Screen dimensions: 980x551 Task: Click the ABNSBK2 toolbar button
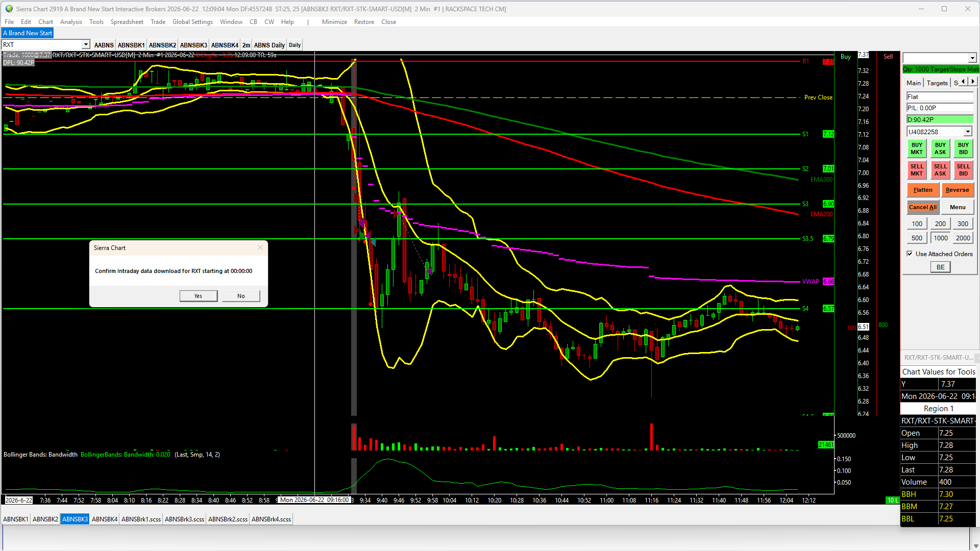(162, 45)
